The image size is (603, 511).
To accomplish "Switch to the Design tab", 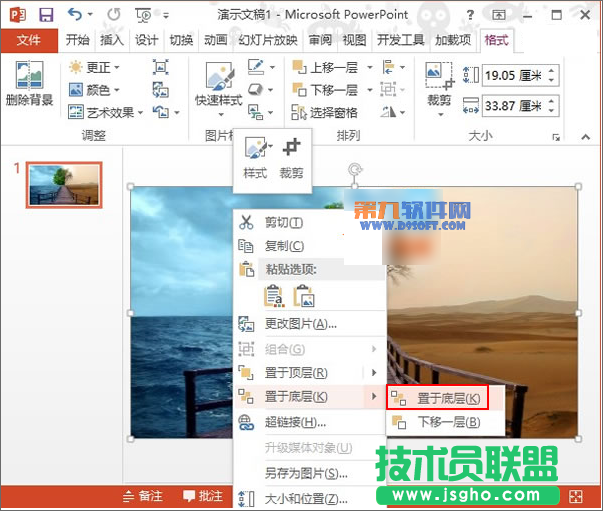I will tap(147, 40).
